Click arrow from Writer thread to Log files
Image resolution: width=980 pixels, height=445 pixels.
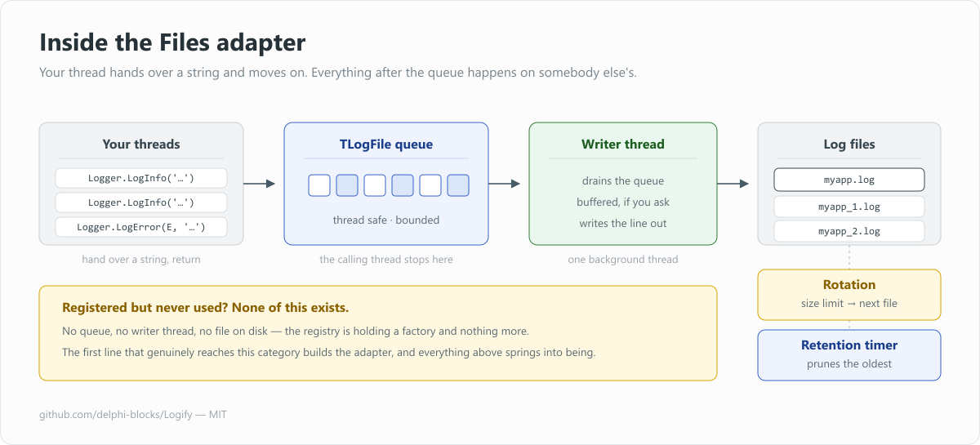(x=733, y=184)
